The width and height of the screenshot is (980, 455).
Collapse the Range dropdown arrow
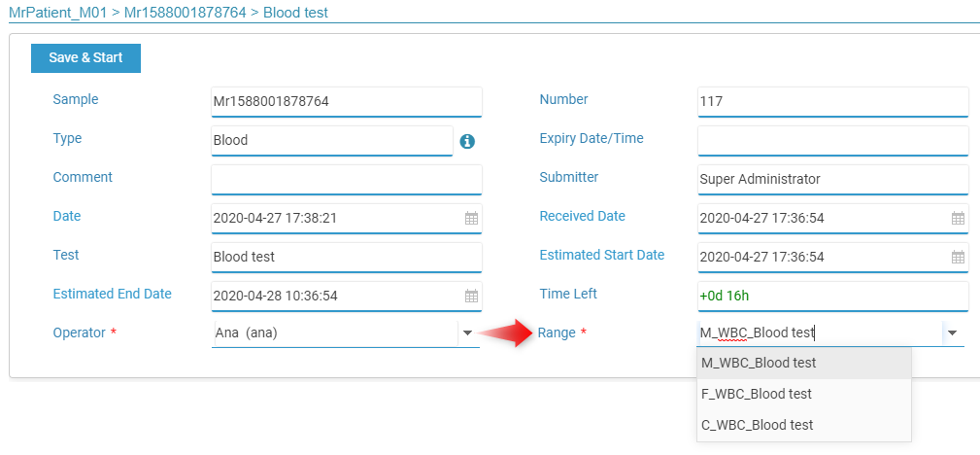click(953, 333)
